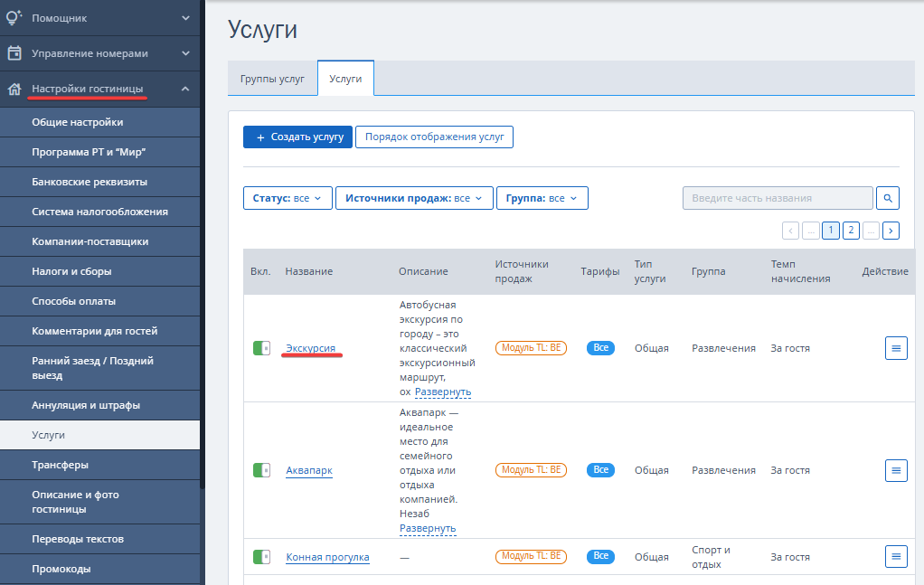Image resolution: width=924 pixels, height=585 pixels.
Task: Click the Помощник lightbulb icon
Action: pyautogui.click(x=14, y=17)
